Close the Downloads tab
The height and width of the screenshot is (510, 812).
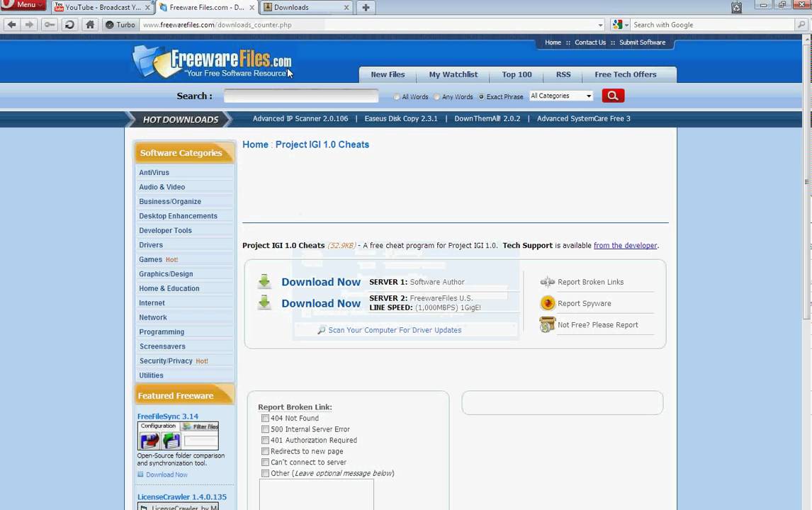pos(346,7)
